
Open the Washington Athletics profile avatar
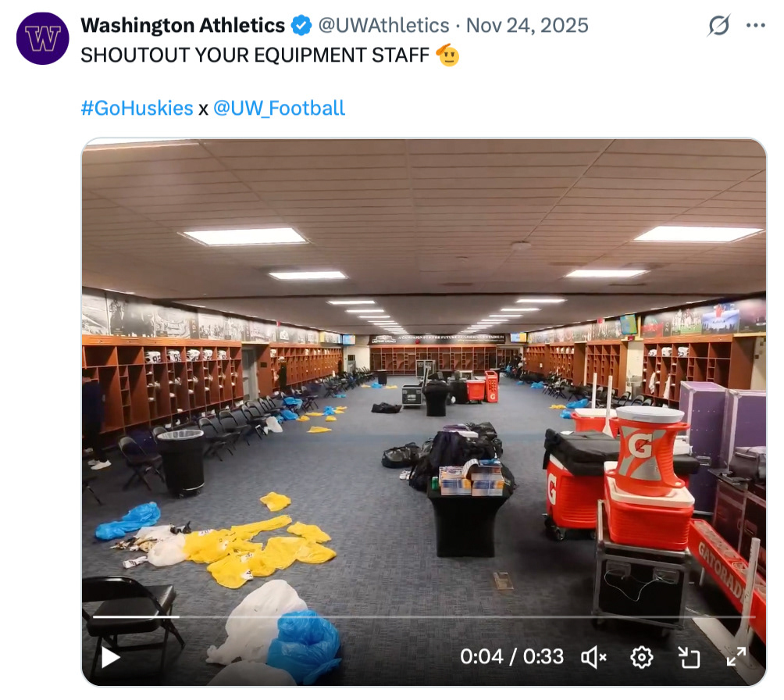[43, 38]
